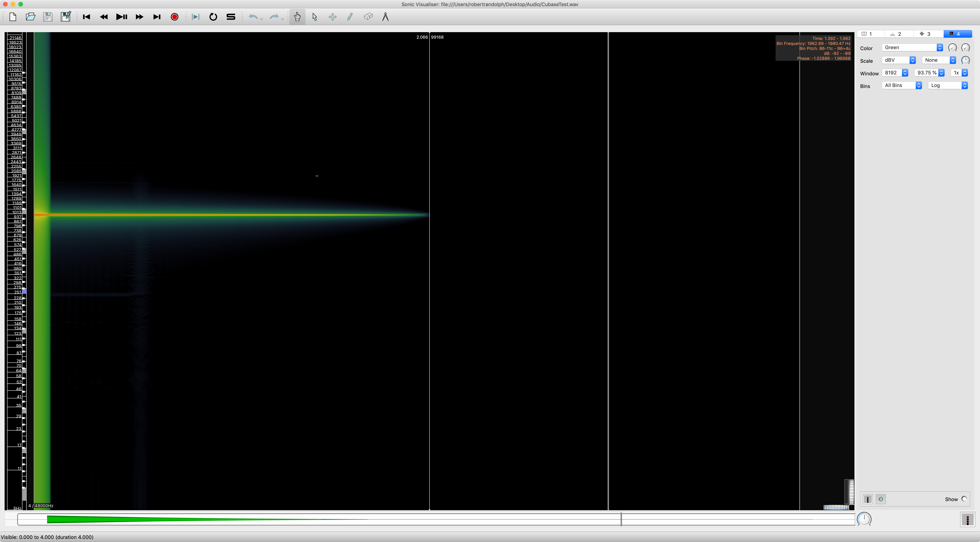Switch to layer tab 3 waveform
The image size is (980, 542).
(x=925, y=34)
